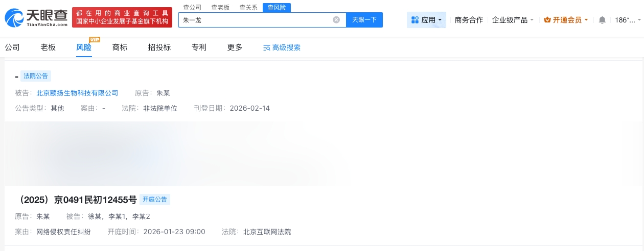
Task: Click the 法院公告 tag
Action: click(36, 76)
